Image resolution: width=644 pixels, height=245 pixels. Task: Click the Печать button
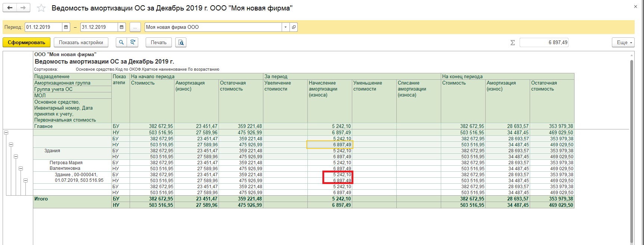click(x=158, y=43)
